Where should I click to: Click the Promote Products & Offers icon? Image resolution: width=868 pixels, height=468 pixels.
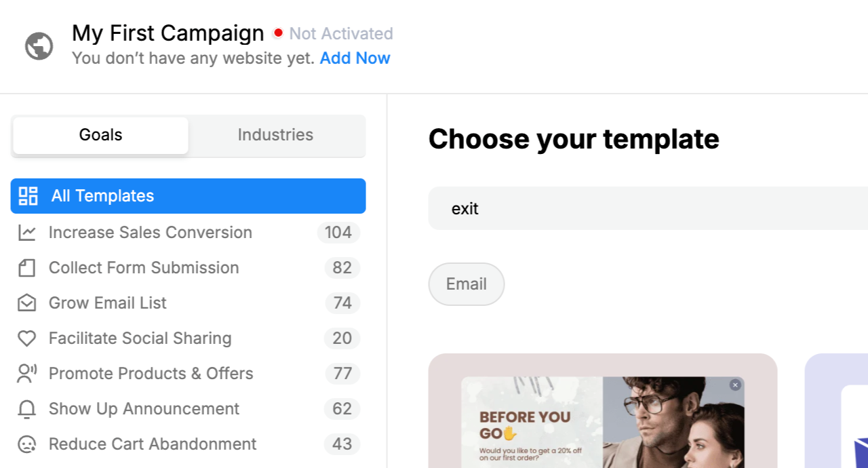27,374
